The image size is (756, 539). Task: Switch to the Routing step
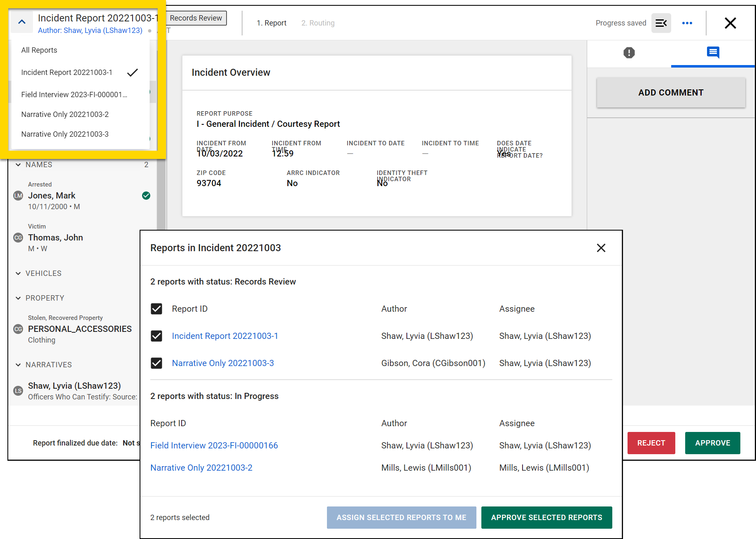[318, 23]
